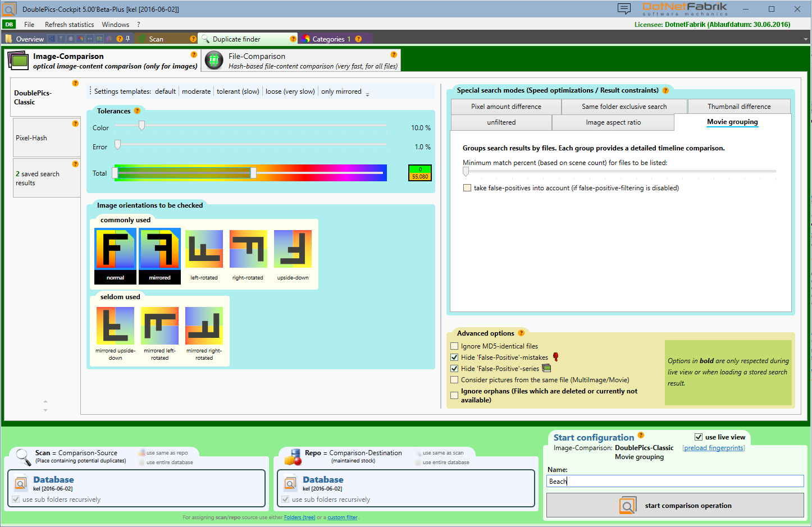The image size is (812, 527).
Task: Switch to the Categories tab
Action: click(x=328, y=39)
